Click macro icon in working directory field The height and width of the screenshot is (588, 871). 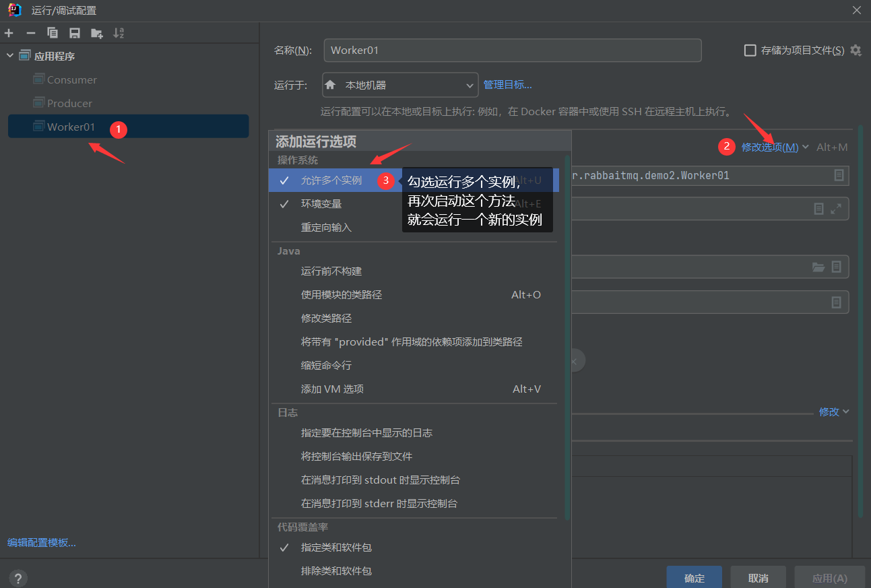(x=836, y=267)
